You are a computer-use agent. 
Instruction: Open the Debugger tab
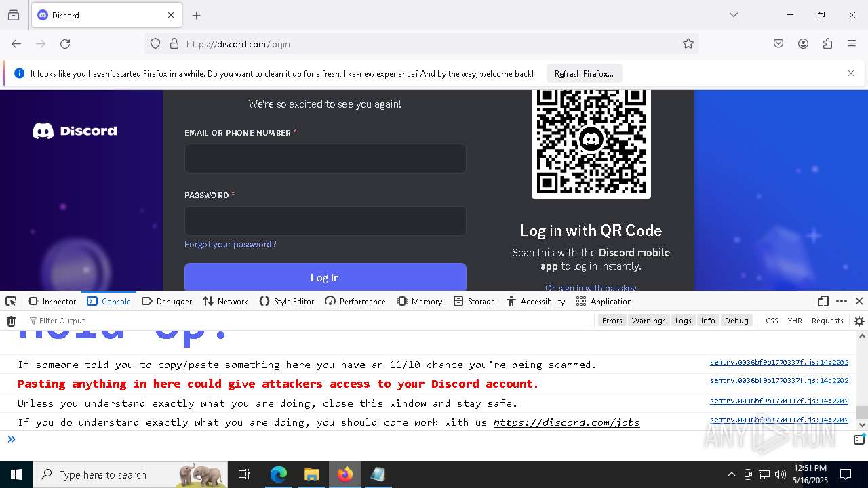[167, 301]
